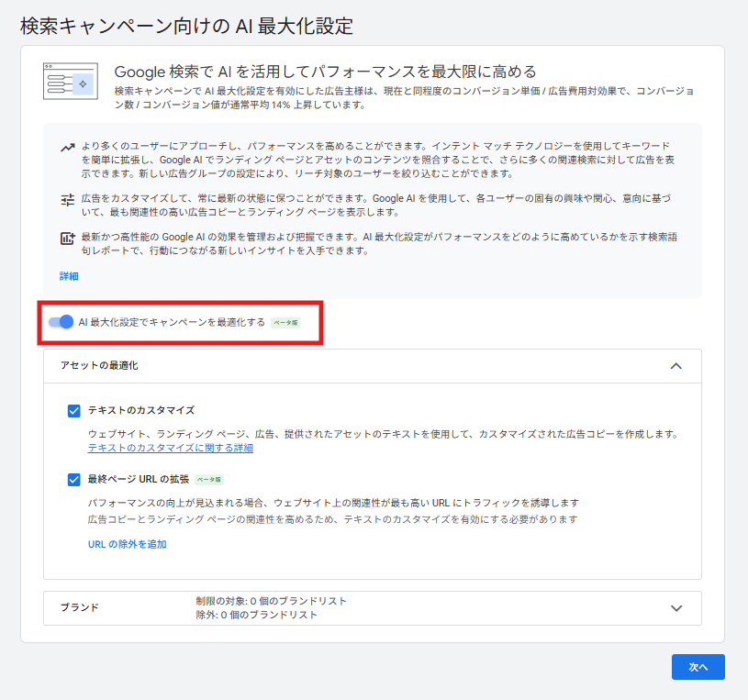Click the ベータ版 badge beside the AI toggle
The width and height of the screenshot is (748, 700).
pos(285,323)
